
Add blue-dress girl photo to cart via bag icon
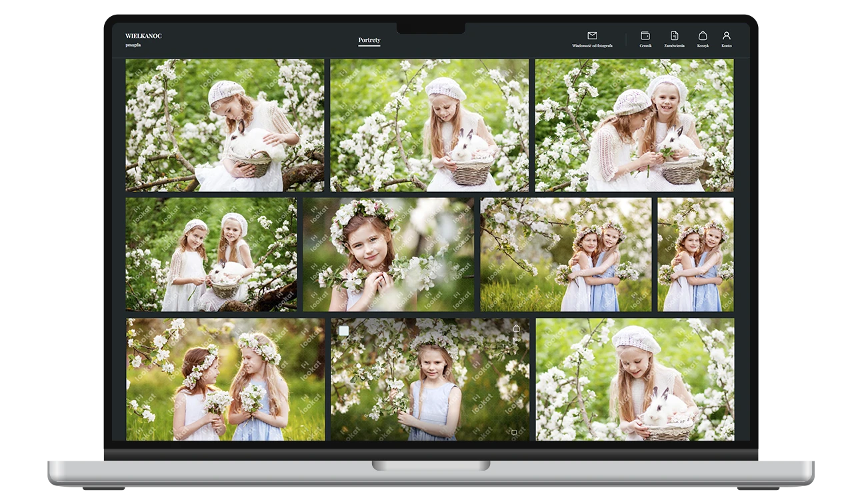click(x=516, y=329)
